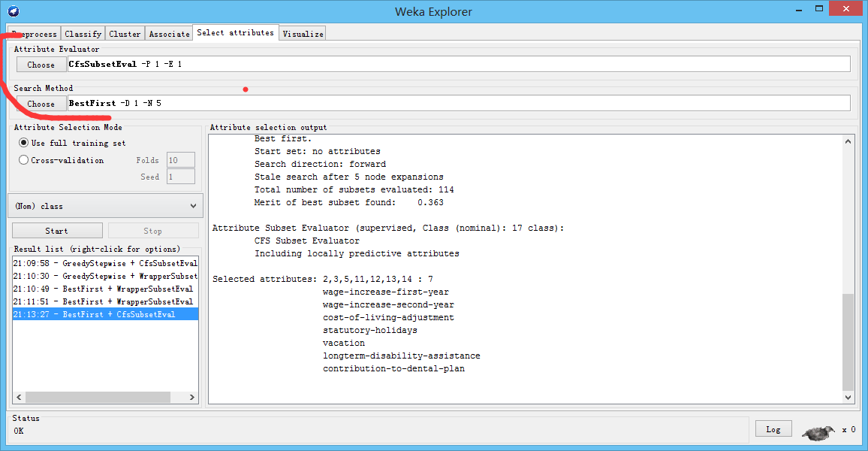Image resolution: width=868 pixels, height=451 pixels.
Task: Click vacation attribute in output
Action: tap(344, 343)
